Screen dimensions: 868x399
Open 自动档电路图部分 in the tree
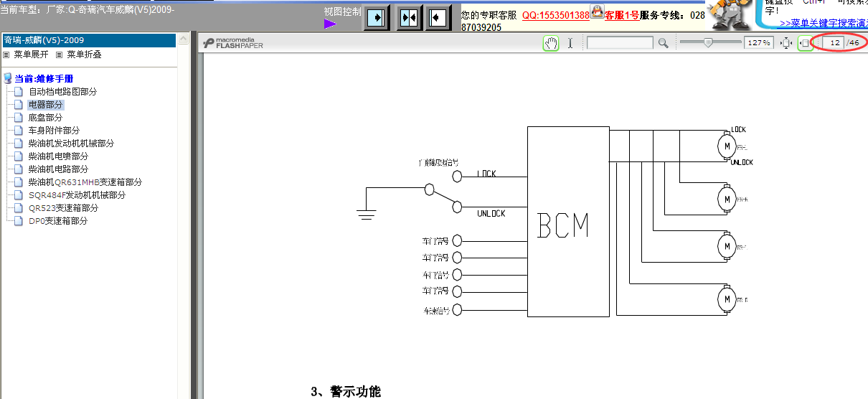[x=63, y=92]
